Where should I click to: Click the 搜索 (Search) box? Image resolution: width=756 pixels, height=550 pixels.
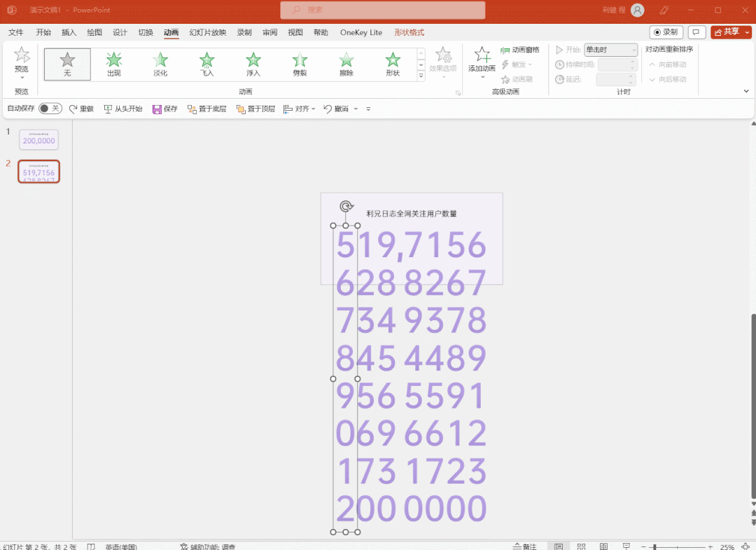pyautogui.click(x=383, y=10)
